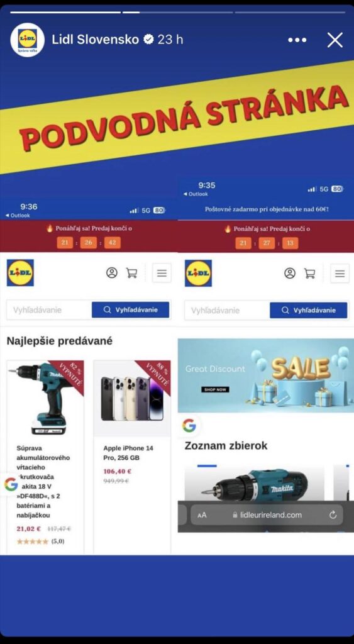Reload page icon in browser address bar

click(x=333, y=514)
